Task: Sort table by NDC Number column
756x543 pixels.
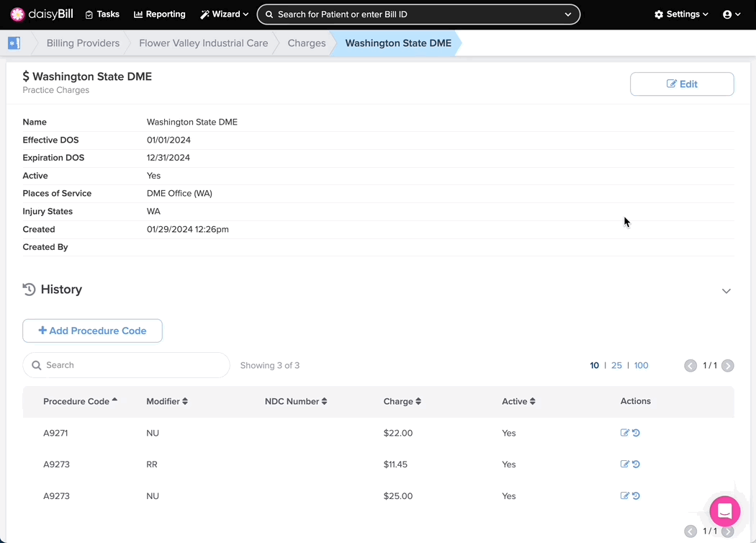Action: (296, 401)
